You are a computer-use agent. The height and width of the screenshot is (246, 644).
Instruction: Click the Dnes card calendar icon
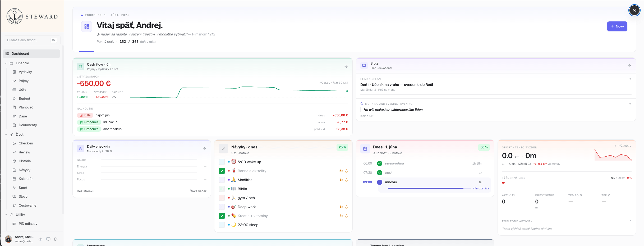tap(365, 149)
